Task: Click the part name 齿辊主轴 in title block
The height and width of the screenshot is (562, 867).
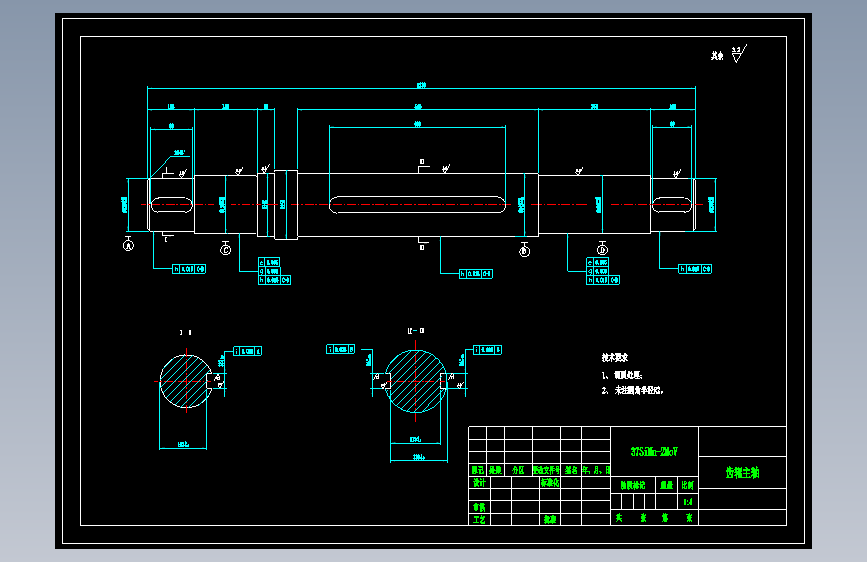Action: click(742, 472)
